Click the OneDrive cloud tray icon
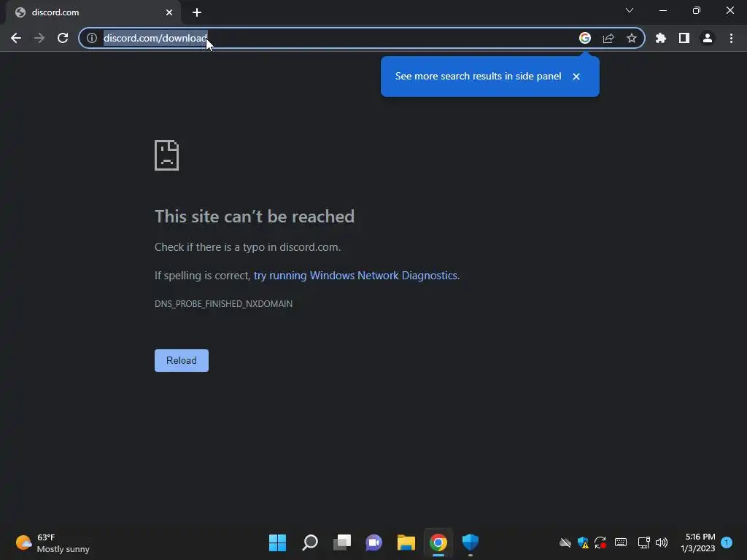Image resolution: width=747 pixels, height=560 pixels. click(565, 542)
